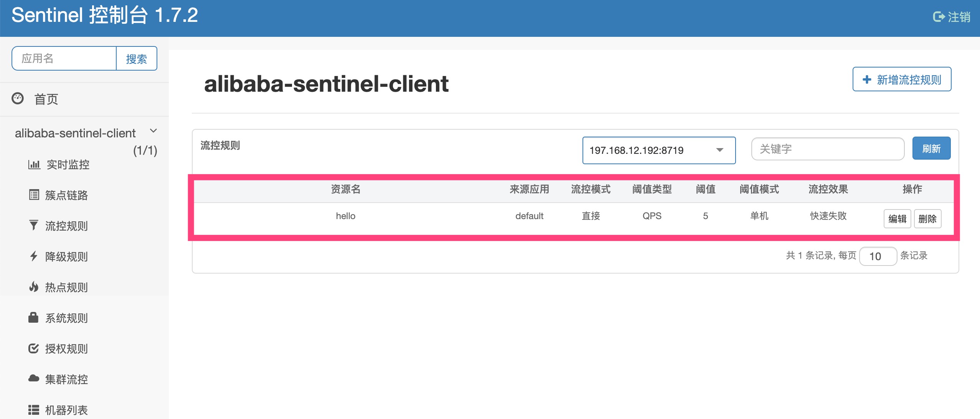
Task: Click the alibaba-sentinel-client app name in sidebar
Action: 75,133
